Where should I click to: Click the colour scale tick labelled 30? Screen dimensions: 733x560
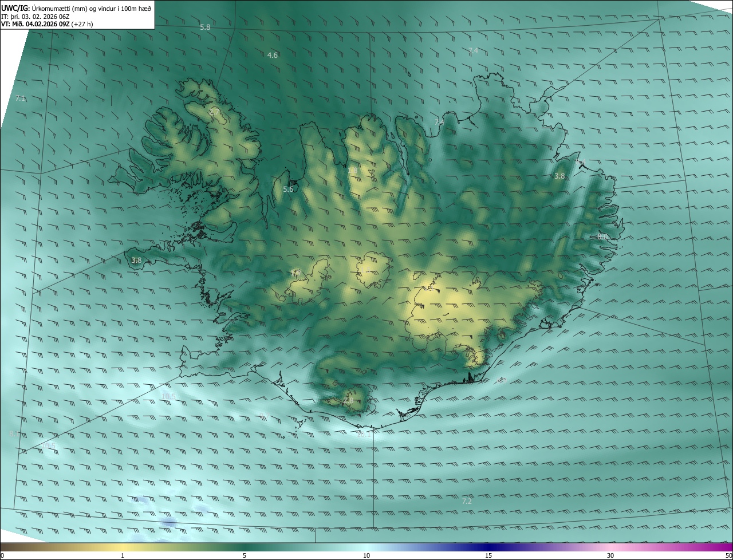click(x=610, y=555)
